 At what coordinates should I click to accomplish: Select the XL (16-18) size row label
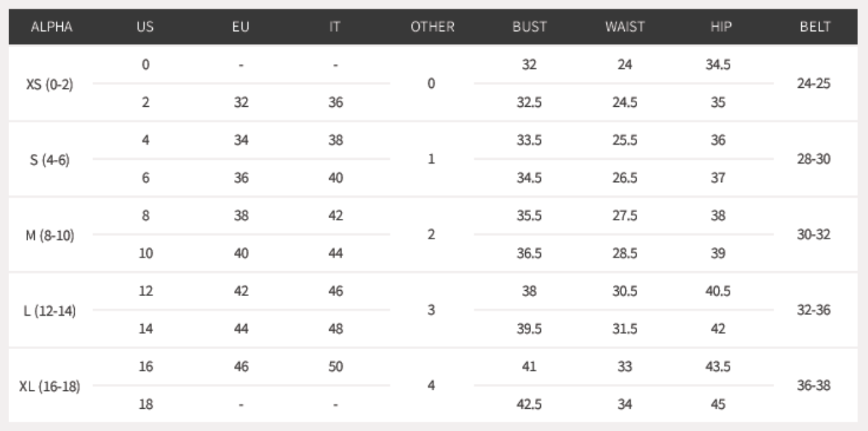tap(50, 386)
